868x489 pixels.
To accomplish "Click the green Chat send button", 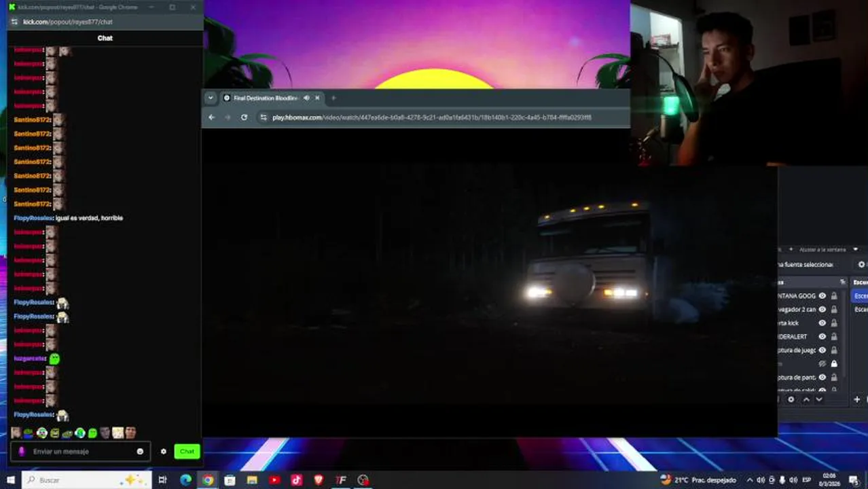I will tap(187, 452).
